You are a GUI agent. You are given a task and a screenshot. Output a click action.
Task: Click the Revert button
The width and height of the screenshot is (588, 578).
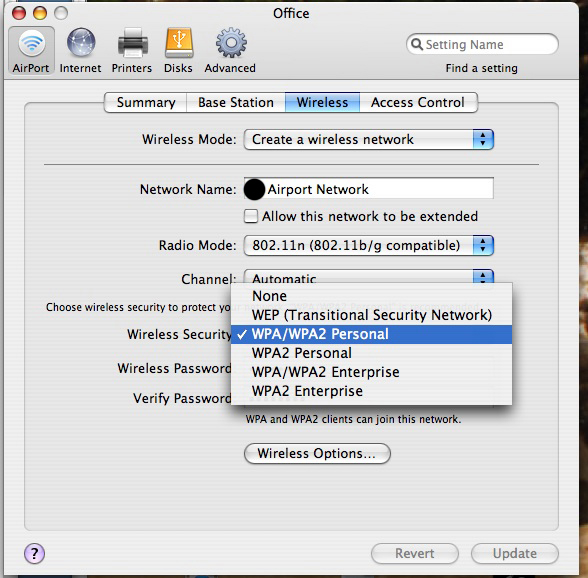pyautogui.click(x=415, y=553)
